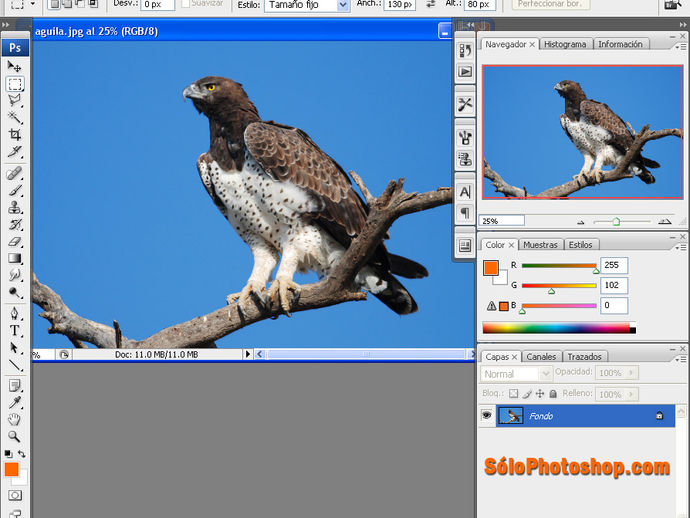
Task: Select the Hand tool
Action: click(x=15, y=419)
